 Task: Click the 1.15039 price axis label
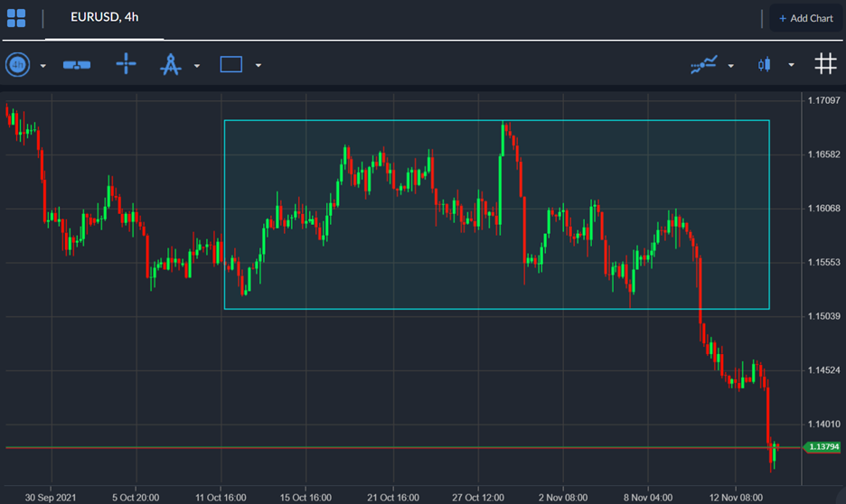coord(824,316)
